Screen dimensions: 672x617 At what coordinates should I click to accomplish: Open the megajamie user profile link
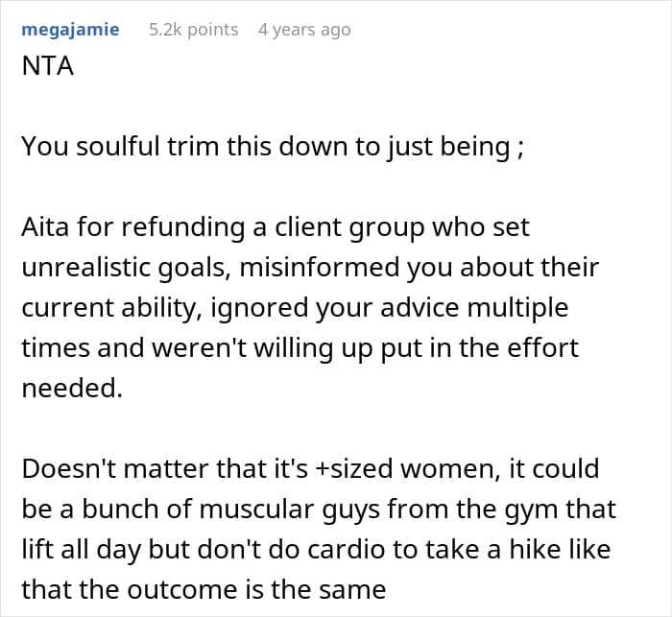[x=70, y=30]
